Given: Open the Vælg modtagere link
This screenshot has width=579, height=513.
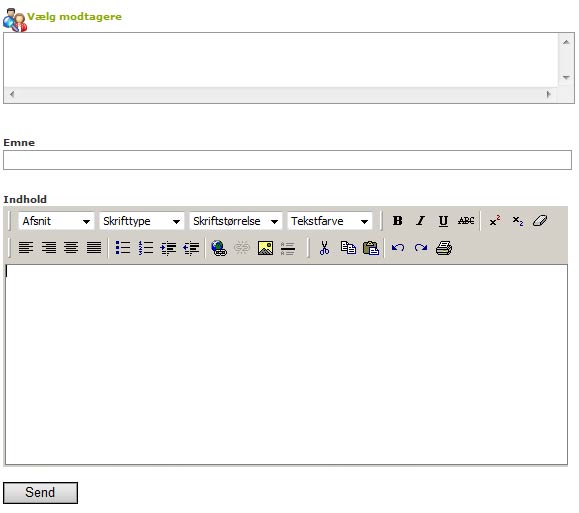Looking at the screenshot, I should click(74, 17).
